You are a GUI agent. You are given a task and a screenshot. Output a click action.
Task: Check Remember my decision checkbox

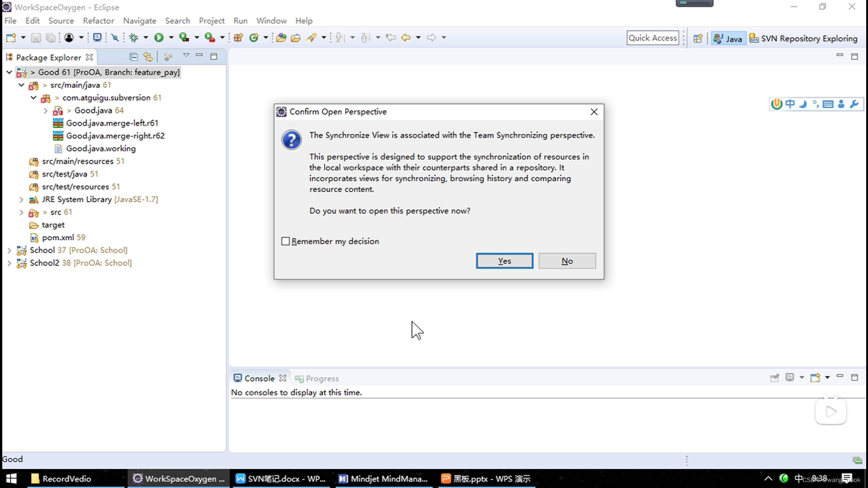285,241
